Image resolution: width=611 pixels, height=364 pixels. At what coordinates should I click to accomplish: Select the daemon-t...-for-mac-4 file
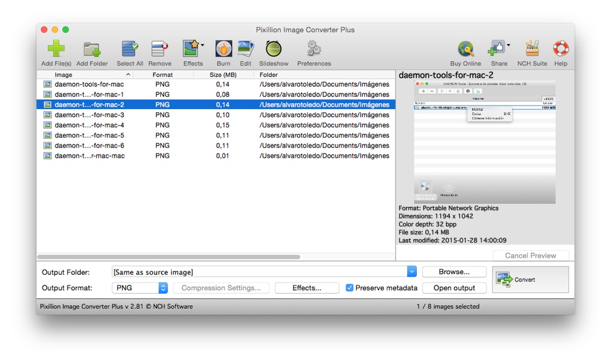coord(216,125)
